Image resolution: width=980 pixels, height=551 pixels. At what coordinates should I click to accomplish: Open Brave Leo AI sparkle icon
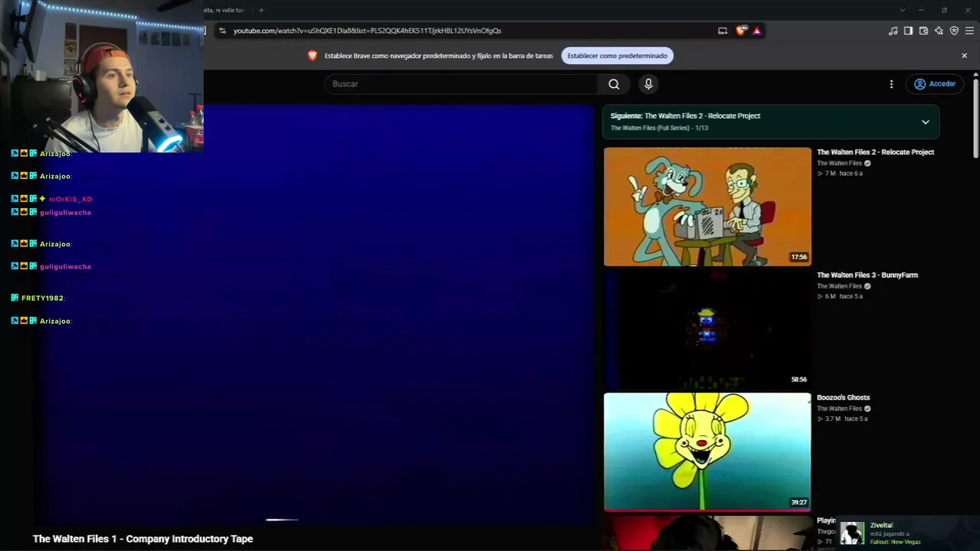(939, 31)
